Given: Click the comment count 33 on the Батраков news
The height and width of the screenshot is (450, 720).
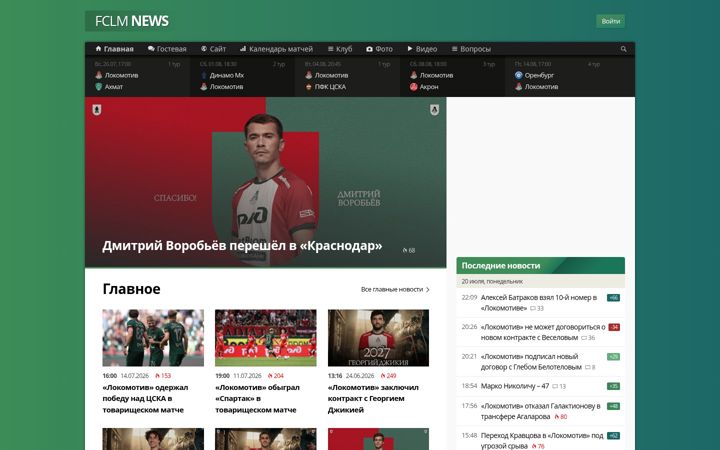Looking at the screenshot, I should pyautogui.click(x=537, y=309).
